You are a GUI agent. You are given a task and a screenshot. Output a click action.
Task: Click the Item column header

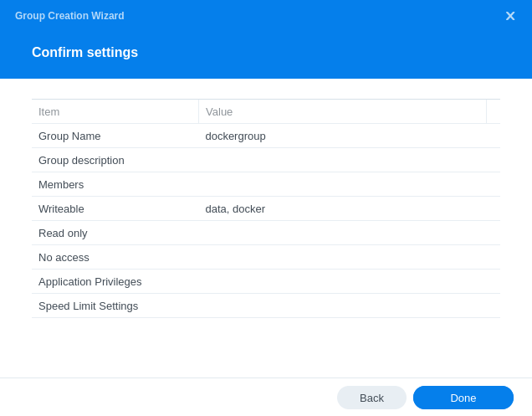tap(115, 111)
